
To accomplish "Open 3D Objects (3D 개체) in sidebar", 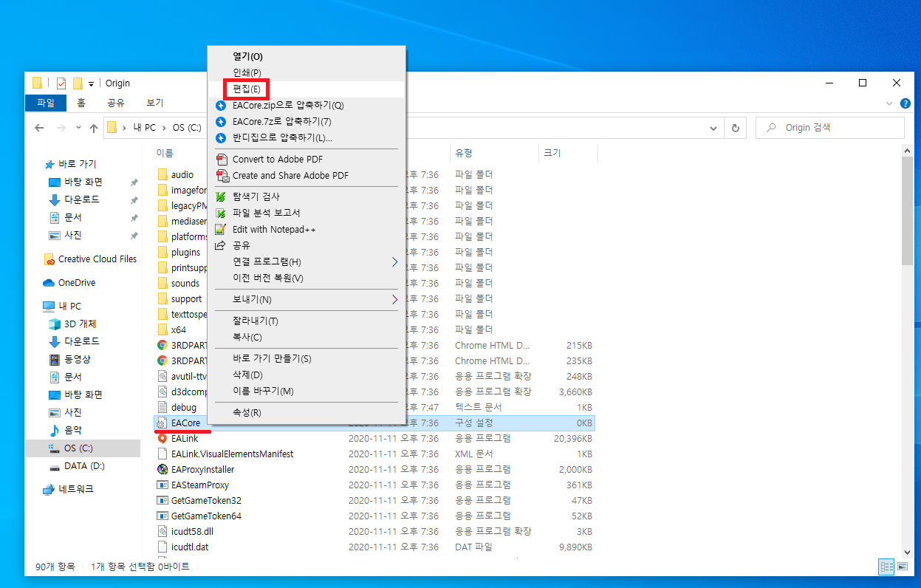I will [x=72, y=324].
